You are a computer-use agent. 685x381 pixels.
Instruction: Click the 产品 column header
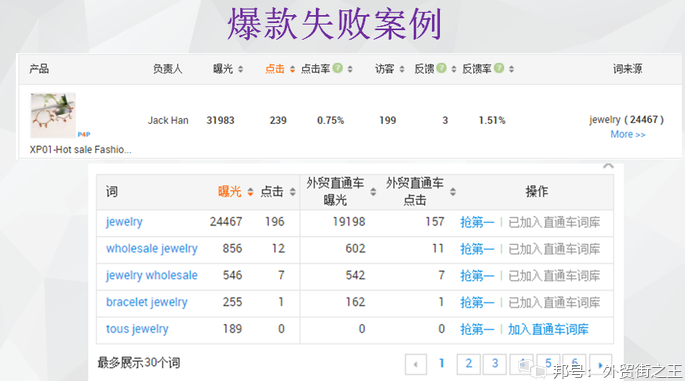click(x=39, y=69)
